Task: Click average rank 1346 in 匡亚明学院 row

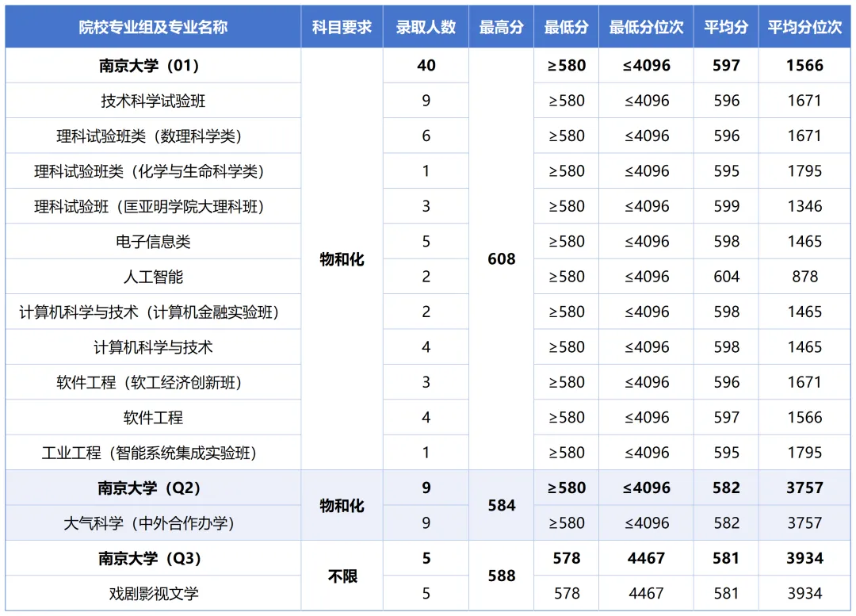Action: click(x=804, y=206)
